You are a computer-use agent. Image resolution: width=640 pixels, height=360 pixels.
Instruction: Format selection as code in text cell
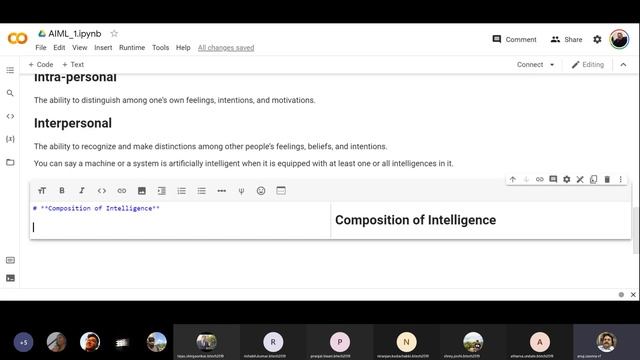102,191
